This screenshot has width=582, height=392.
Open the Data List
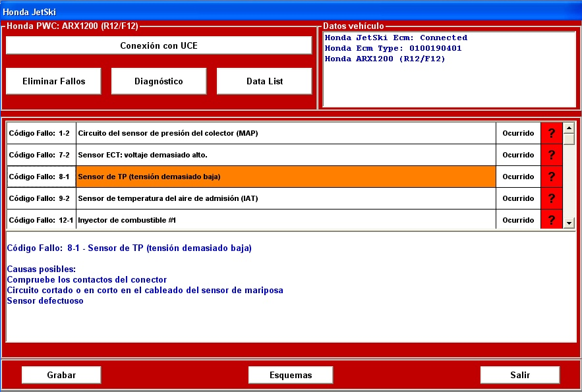[x=264, y=81]
